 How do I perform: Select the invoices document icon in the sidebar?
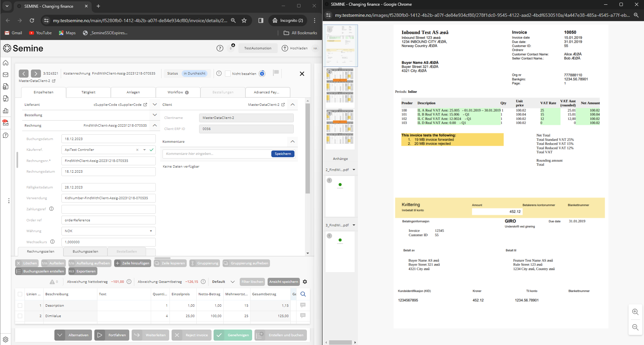5,86
